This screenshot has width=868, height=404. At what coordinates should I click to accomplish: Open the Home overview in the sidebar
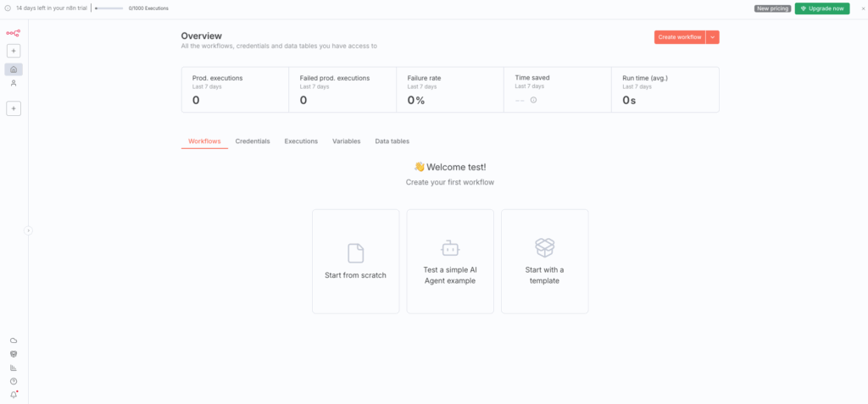[14, 69]
